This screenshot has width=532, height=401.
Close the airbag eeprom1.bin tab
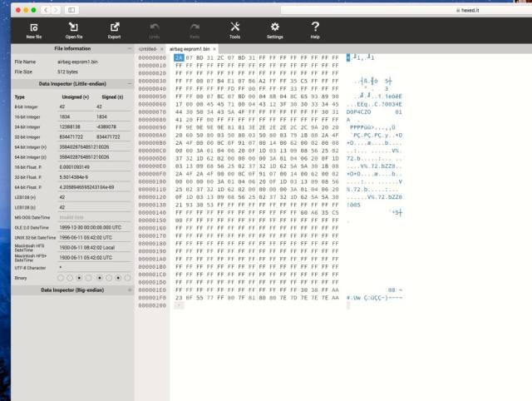214,49
